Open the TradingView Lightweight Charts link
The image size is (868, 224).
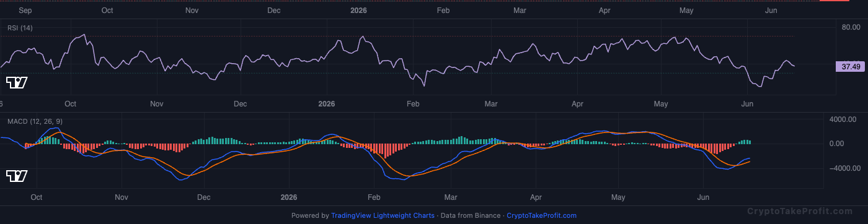pos(383,216)
